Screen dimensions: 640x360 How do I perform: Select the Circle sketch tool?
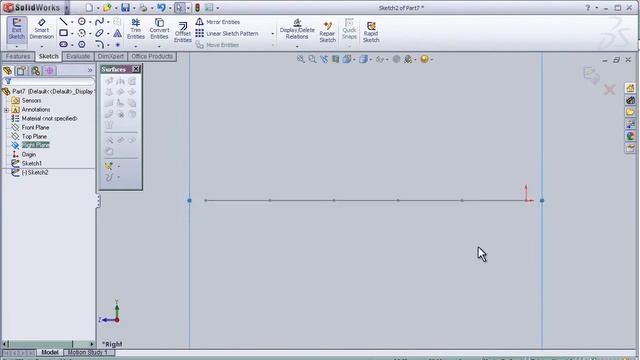[x=82, y=22]
